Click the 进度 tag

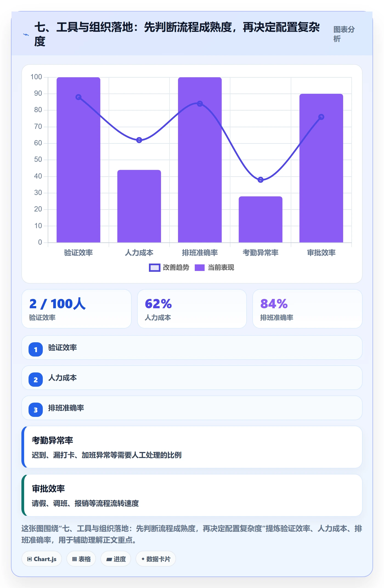click(116, 559)
